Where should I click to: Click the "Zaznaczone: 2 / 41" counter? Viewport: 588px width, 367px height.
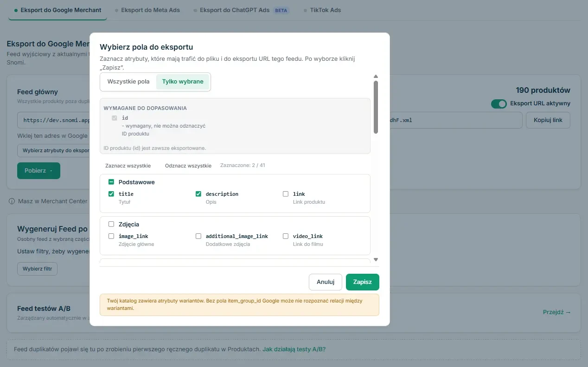click(243, 166)
